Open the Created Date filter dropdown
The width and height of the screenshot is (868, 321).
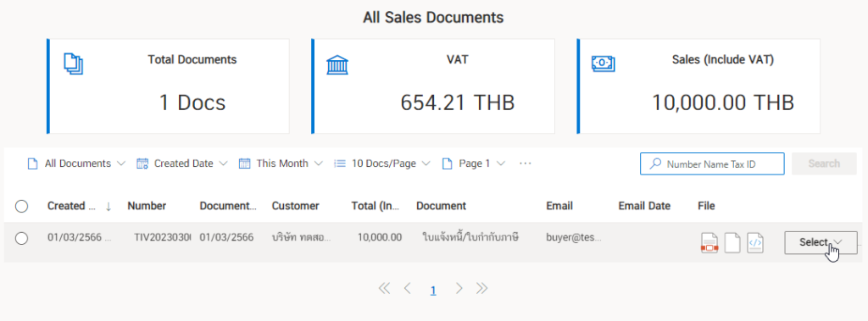[x=182, y=163]
